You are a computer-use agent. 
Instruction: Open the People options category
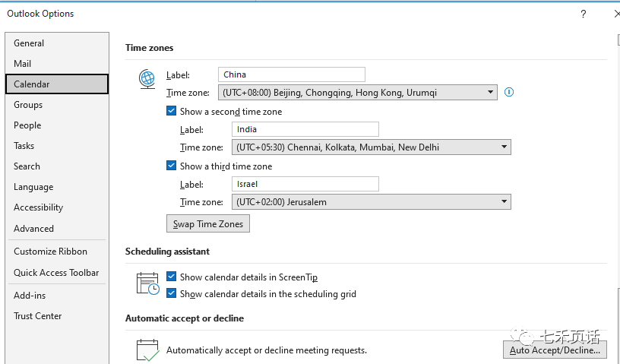point(57,125)
